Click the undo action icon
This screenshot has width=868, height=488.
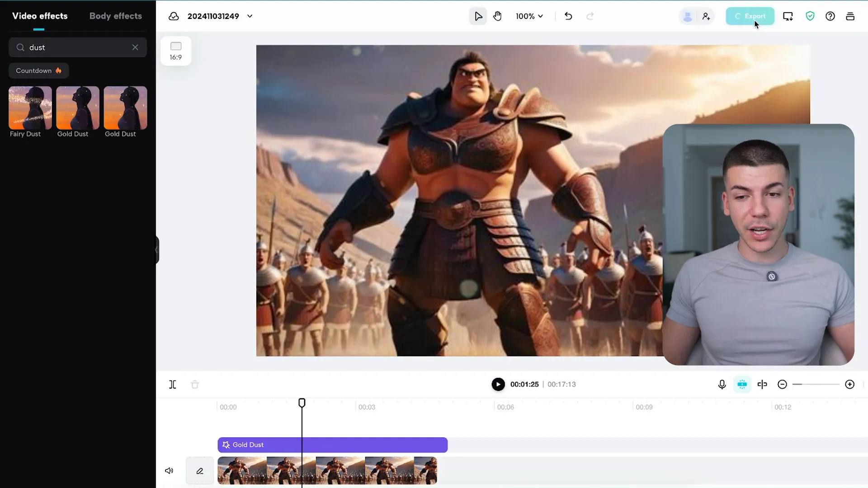pos(568,16)
